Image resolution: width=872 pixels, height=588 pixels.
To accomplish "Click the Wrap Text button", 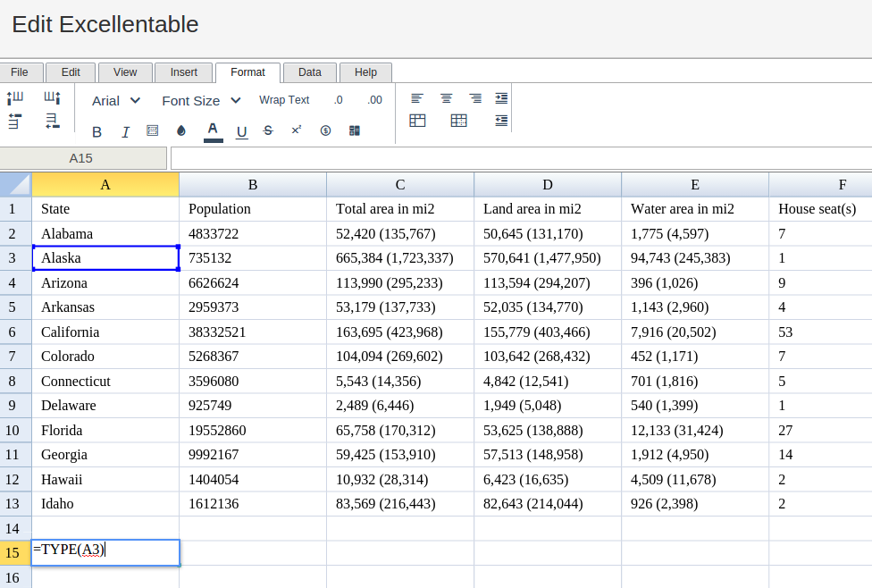I will pos(284,100).
